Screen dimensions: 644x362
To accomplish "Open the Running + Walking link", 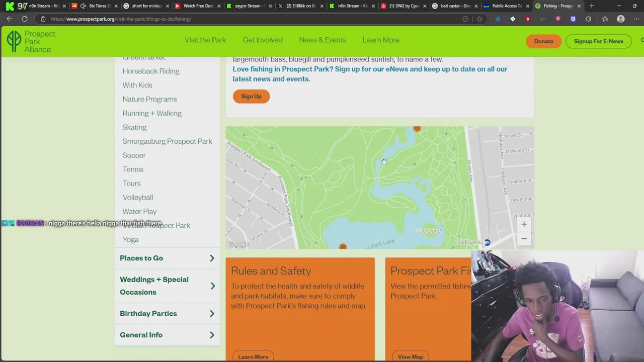I will click(152, 114).
